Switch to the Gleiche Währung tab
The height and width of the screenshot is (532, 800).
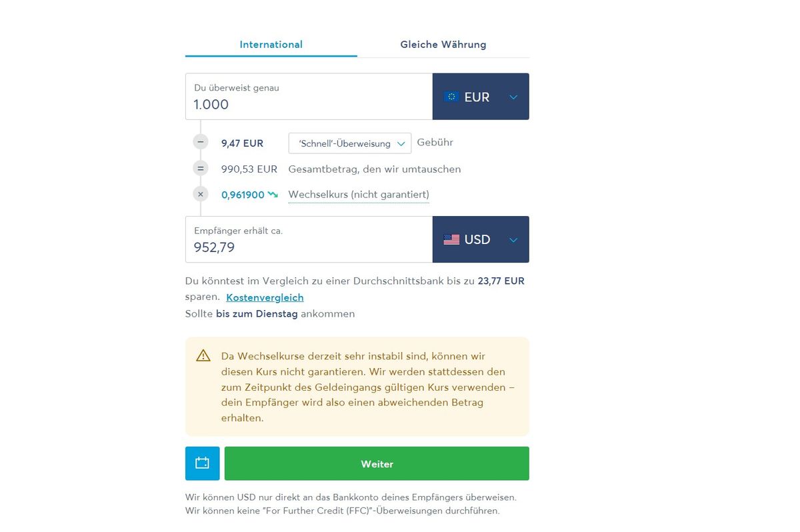point(443,44)
